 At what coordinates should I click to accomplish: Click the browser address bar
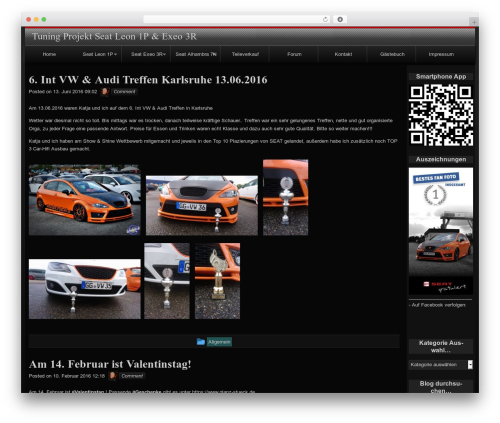tap(237, 19)
